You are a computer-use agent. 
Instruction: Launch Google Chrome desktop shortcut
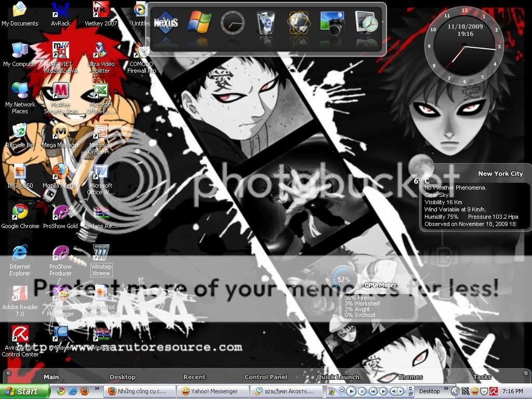(20, 217)
